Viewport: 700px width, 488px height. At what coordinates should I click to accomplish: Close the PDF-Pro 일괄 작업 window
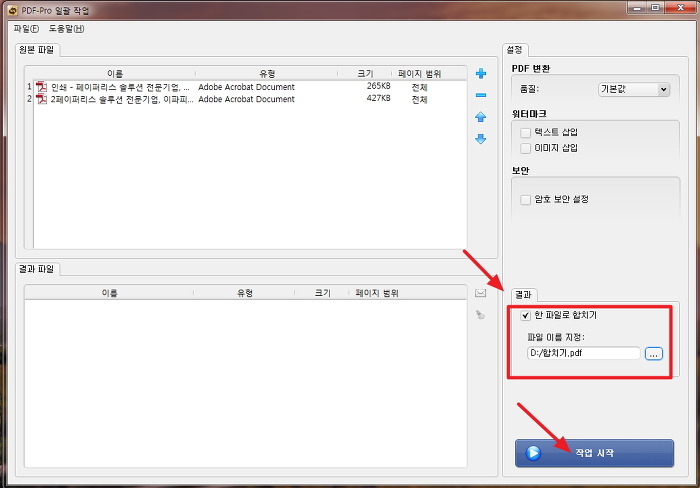680,8
